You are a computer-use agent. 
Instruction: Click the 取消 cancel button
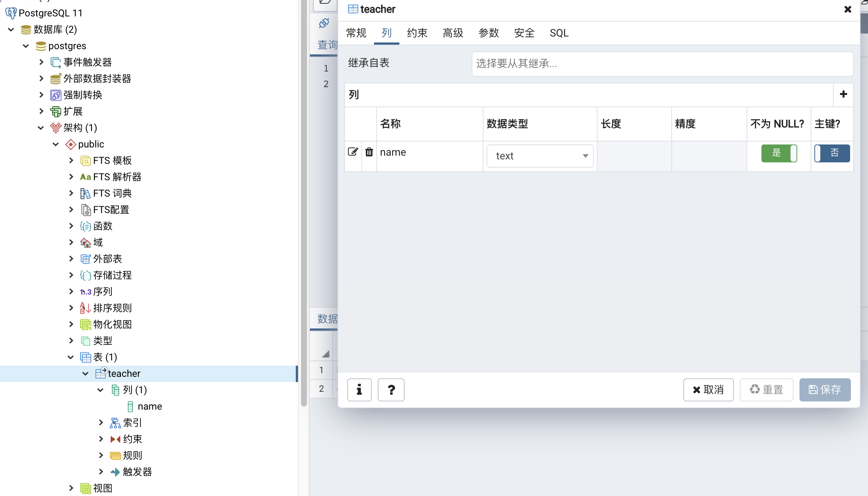708,390
